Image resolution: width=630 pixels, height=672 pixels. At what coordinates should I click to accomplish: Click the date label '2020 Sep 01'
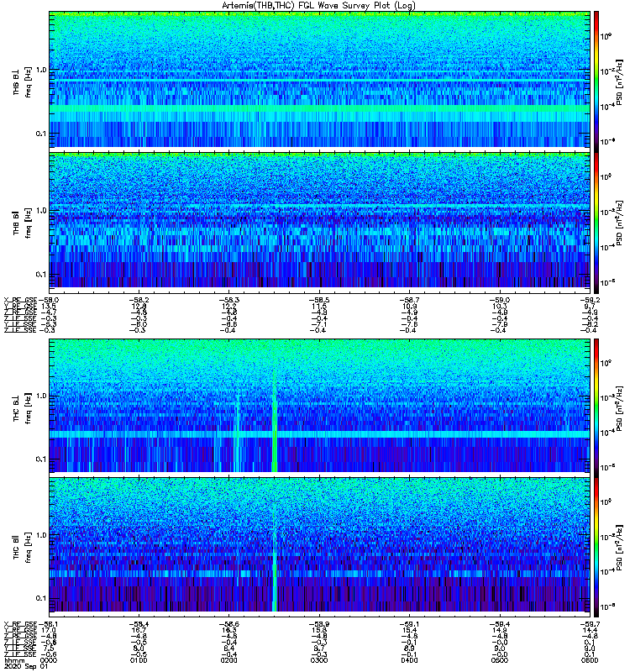[24, 666]
